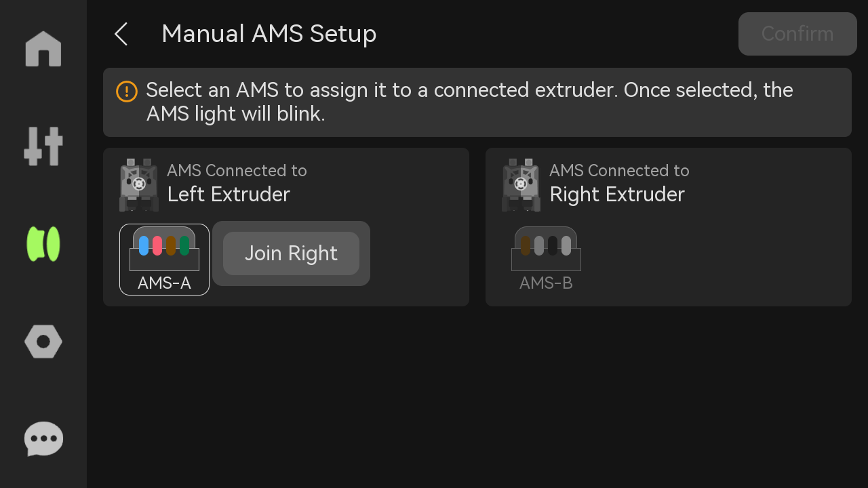This screenshot has height=488, width=868.
Task: Open the Settings hexagon nut icon
Action: tap(43, 342)
